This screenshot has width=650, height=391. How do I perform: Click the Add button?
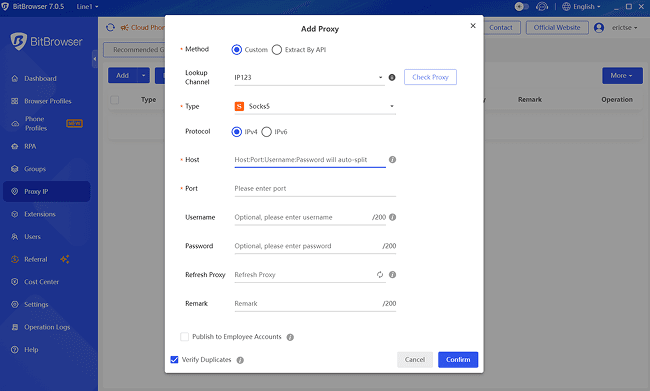click(122, 75)
